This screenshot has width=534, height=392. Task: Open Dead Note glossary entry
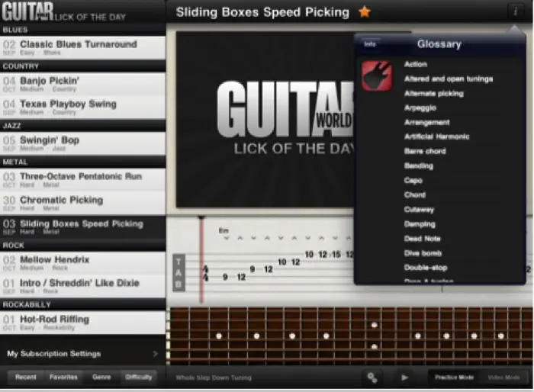click(423, 239)
